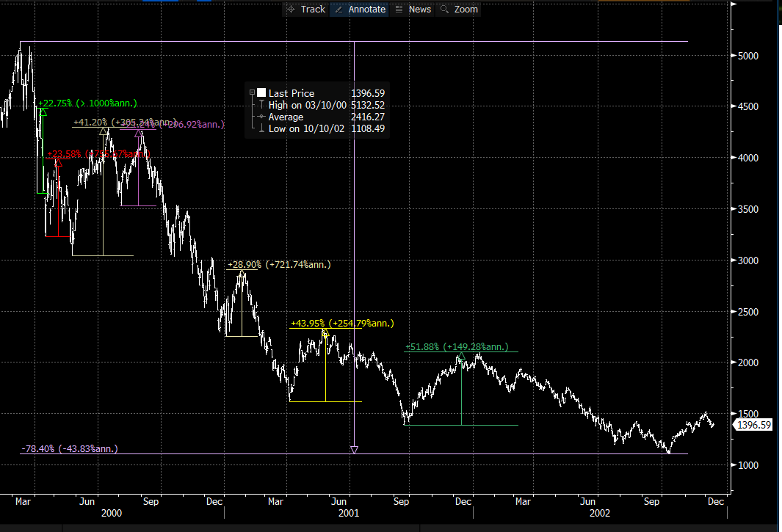Click the 2002 year label on time axis
This screenshot has width=782, height=532.
click(600, 513)
